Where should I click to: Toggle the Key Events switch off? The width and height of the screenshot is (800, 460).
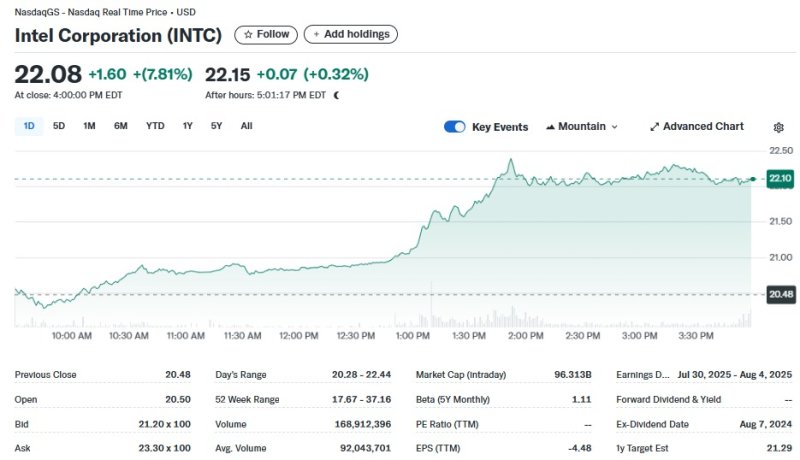[x=455, y=126]
